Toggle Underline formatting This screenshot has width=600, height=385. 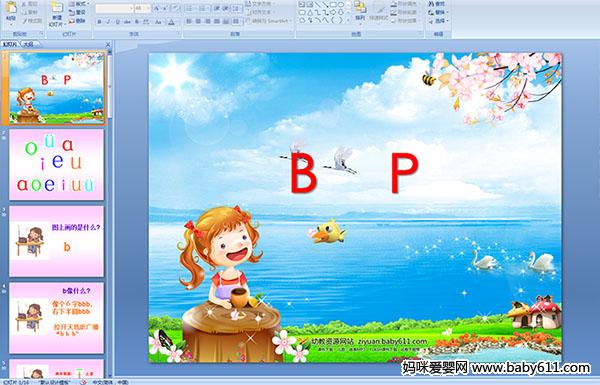(117, 22)
